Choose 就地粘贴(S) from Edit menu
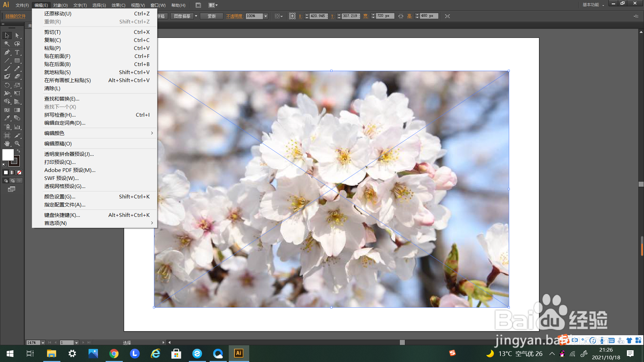Viewport: 644px width, 362px height. (57, 72)
